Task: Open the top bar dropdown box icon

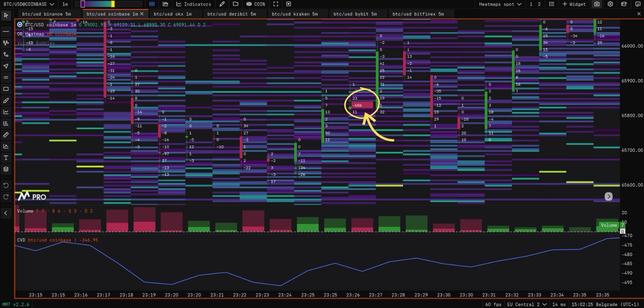Action: click(x=289, y=4)
